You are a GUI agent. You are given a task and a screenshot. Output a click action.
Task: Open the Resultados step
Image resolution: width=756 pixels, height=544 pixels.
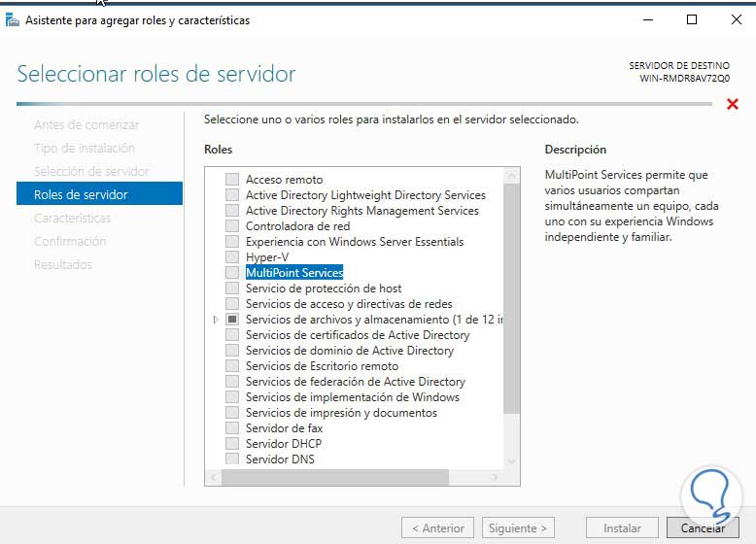tap(63, 264)
